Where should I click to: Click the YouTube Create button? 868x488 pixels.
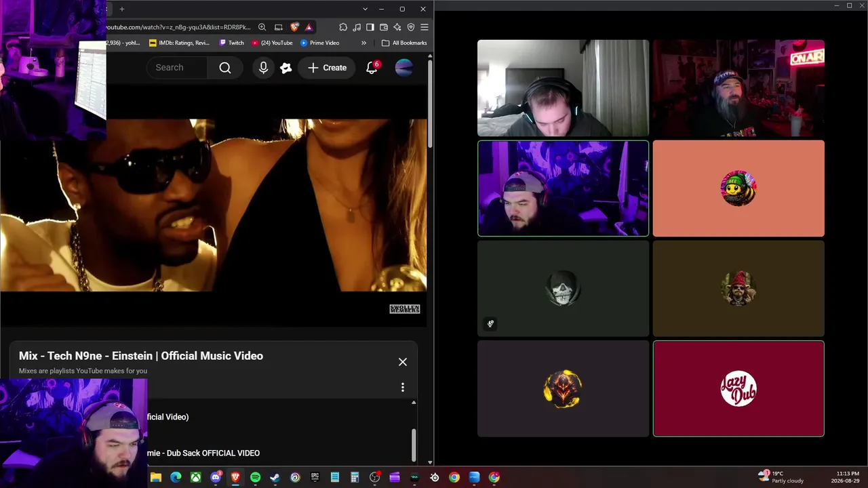pos(327,68)
